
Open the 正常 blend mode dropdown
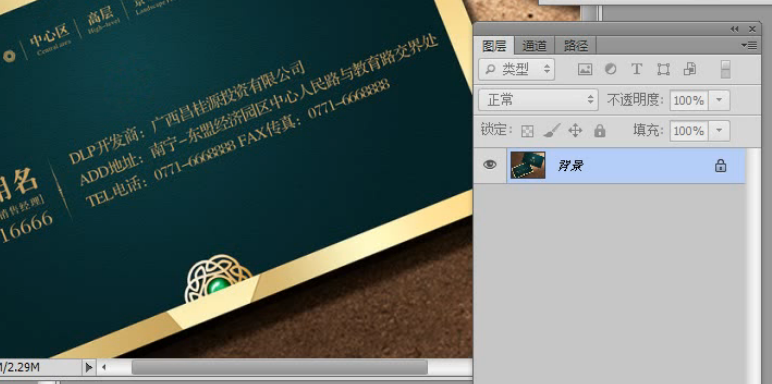click(539, 100)
